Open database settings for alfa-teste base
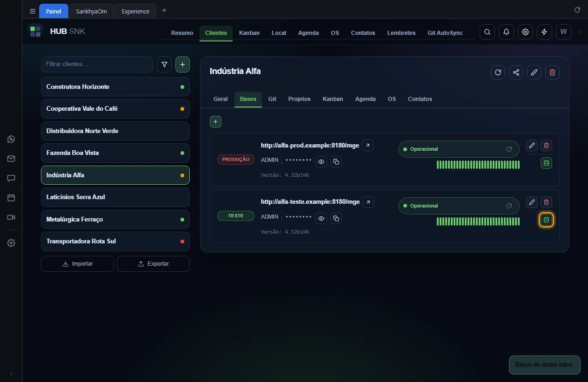 click(546, 220)
